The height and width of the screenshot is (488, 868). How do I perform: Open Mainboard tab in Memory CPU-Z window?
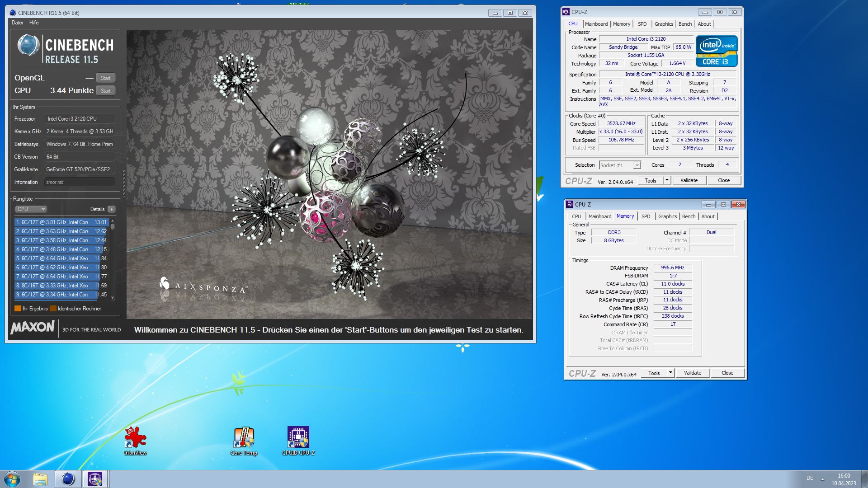click(600, 216)
